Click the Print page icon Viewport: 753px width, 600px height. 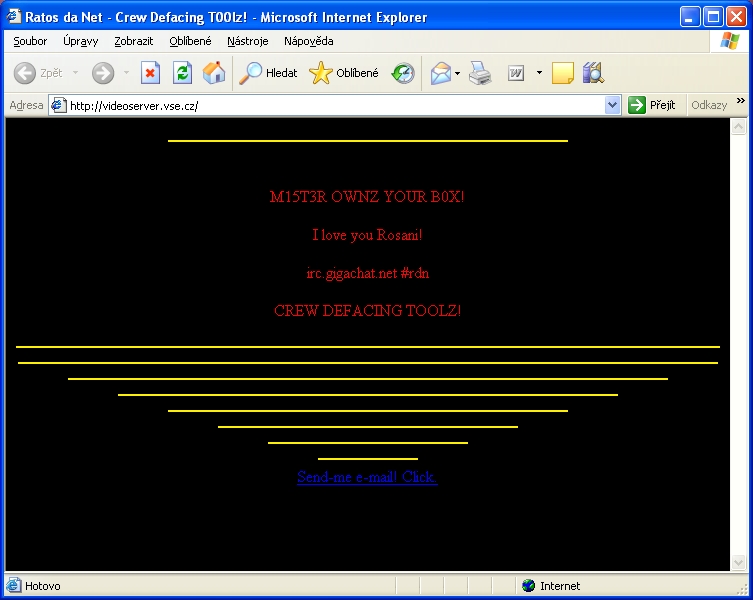tap(481, 73)
